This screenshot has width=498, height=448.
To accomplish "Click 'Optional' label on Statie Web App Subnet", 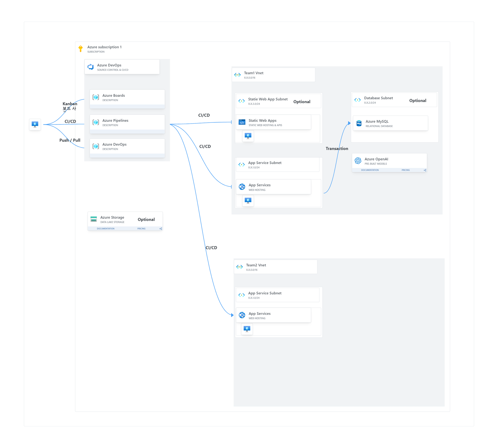I will 302,102.
